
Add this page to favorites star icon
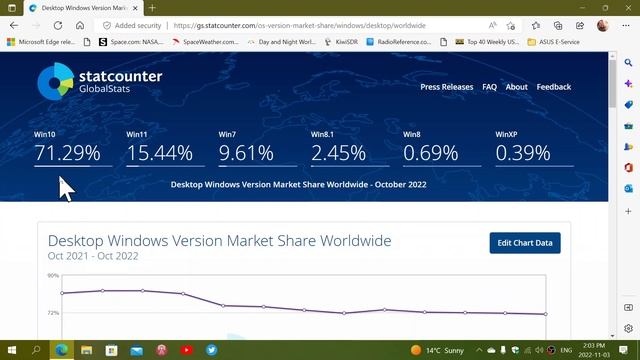[511, 26]
